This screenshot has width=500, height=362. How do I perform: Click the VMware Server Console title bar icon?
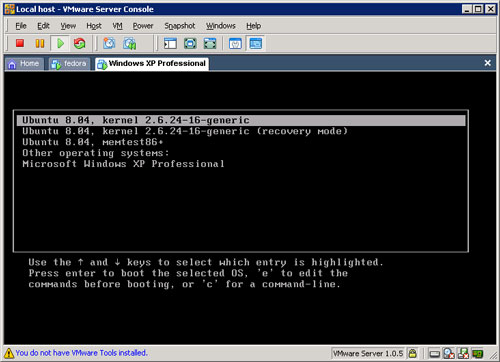pyautogui.click(x=10, y=9)
